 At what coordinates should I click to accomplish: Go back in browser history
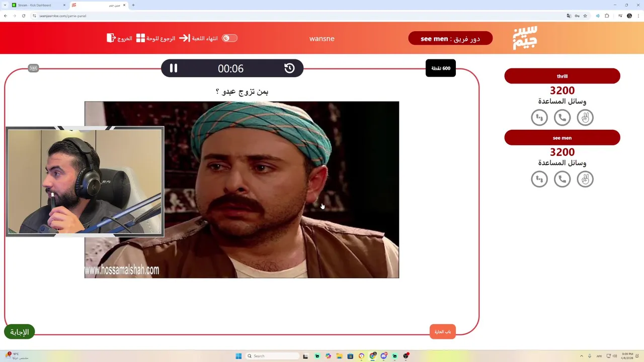click(6, 16)
